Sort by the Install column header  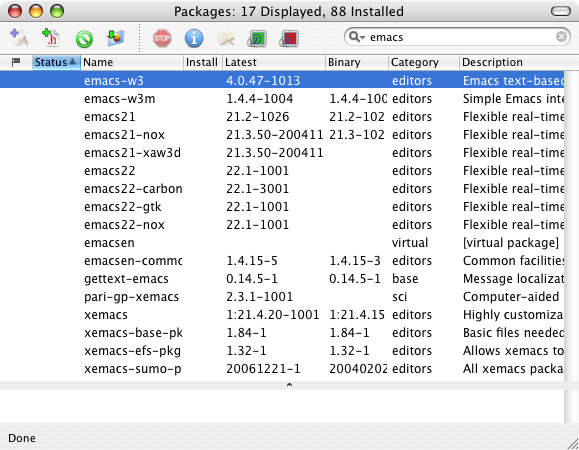[202, 62]
